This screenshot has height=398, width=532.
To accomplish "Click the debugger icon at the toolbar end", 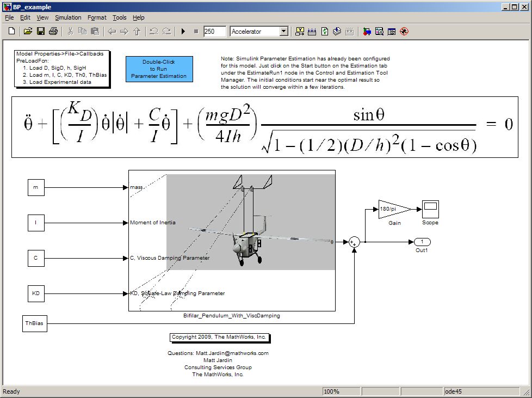I will pyautogui.click(x=404, y=32).
